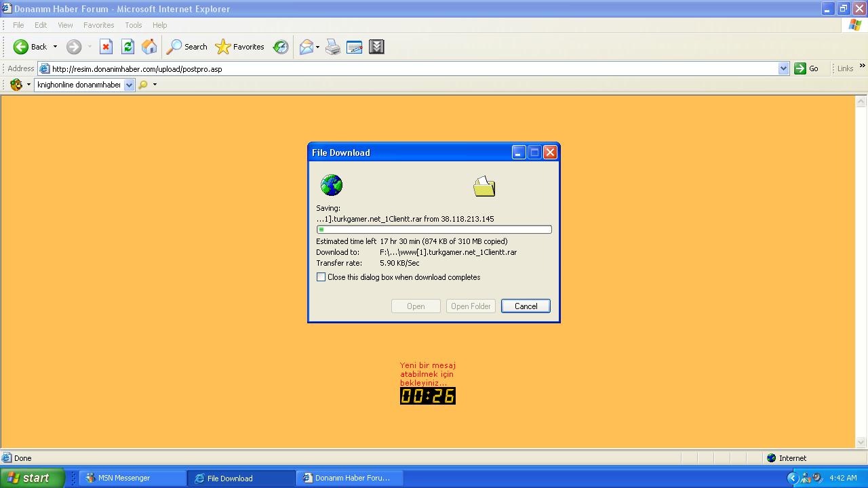Click the Print icon in toolbar
This screenshot has width=868, height=488.
[x=333, y=47]
